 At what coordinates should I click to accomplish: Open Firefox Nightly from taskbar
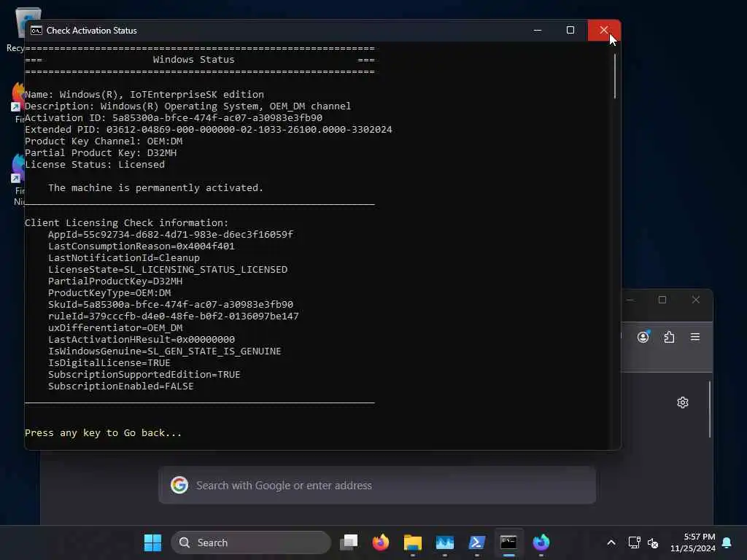[541, 542]
